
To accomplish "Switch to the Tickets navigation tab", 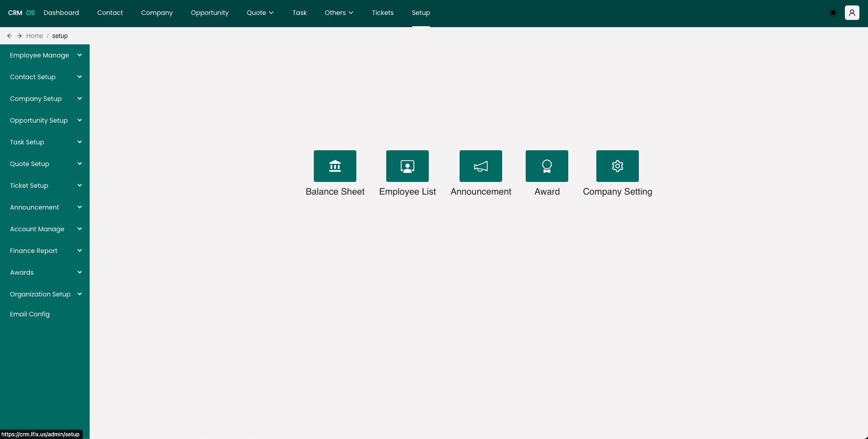I will [x=383, y=13].
